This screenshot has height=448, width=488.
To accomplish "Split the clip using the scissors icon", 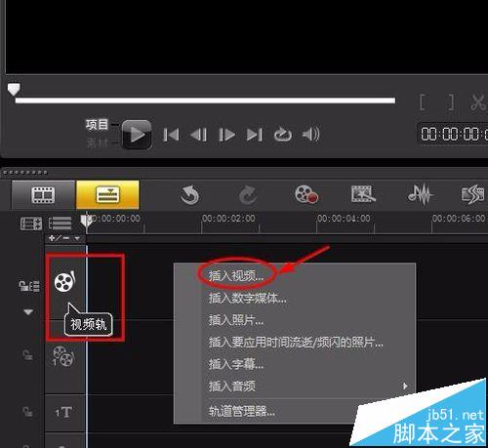I will tap(478, 102).
